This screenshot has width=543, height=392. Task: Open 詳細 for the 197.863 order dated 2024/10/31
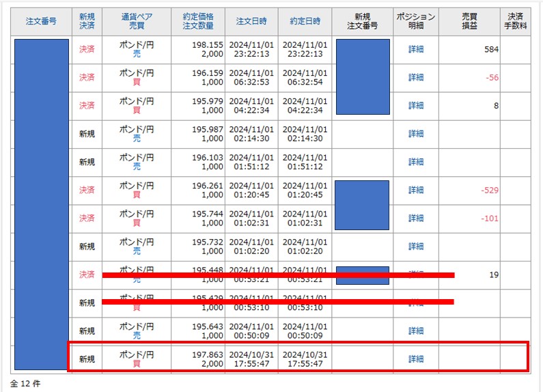(x=416, y=359)
